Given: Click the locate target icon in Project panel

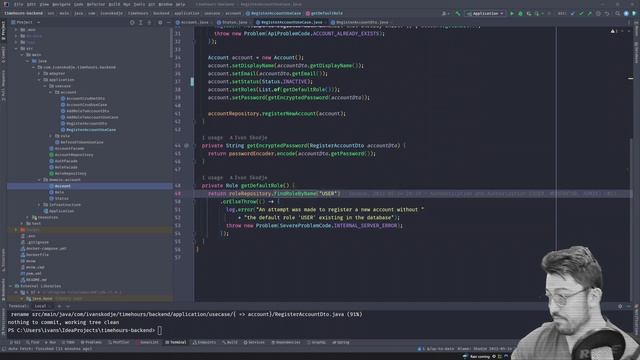Looking at the screenshot, I should pos(132,22).
